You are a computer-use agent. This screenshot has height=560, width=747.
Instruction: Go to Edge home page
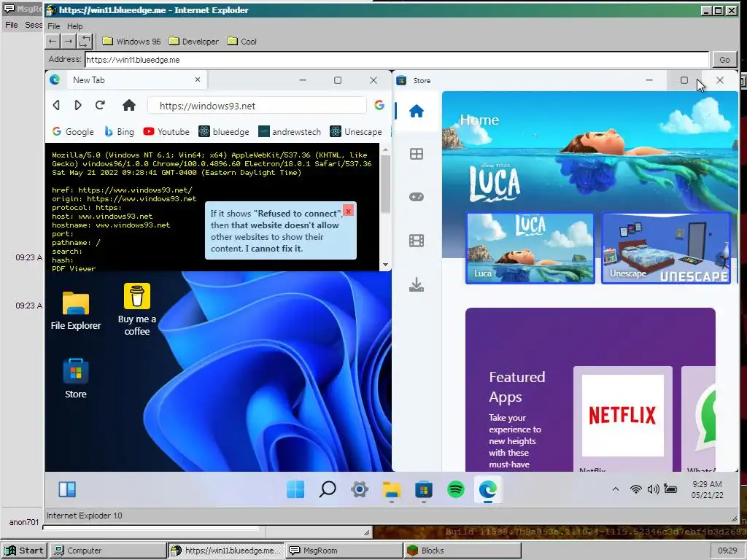pos(128,105)
